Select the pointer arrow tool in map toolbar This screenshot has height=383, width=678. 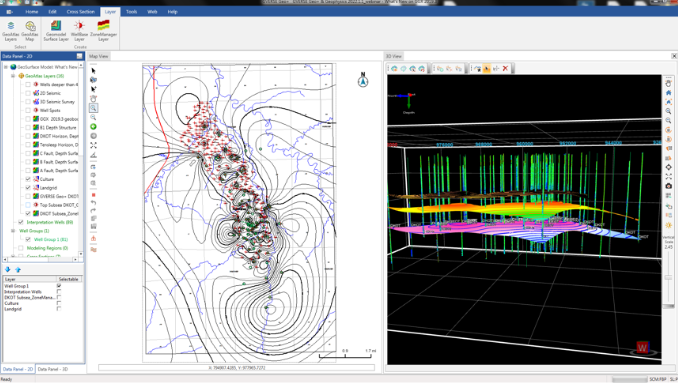93,70
